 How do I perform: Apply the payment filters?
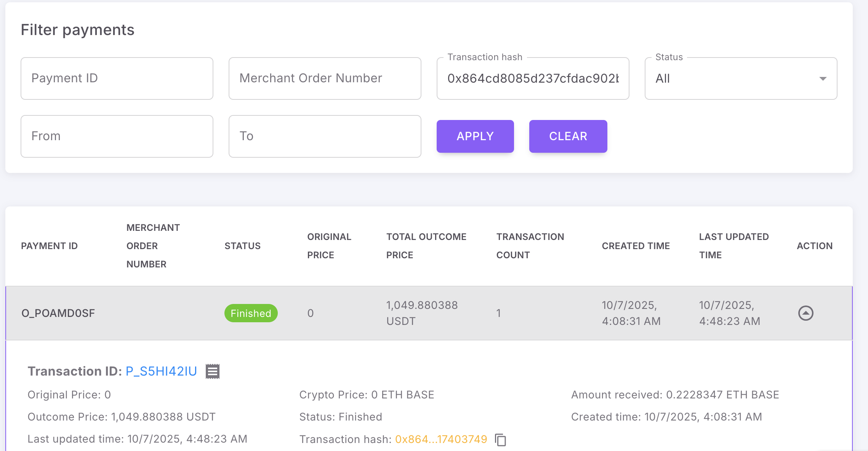(x=475, y=136)
